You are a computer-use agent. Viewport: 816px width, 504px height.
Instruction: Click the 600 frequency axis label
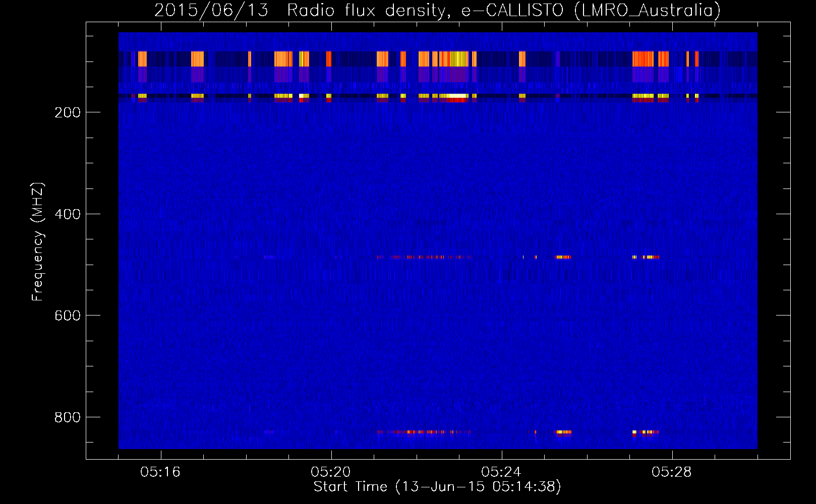(x=68, y=316)
